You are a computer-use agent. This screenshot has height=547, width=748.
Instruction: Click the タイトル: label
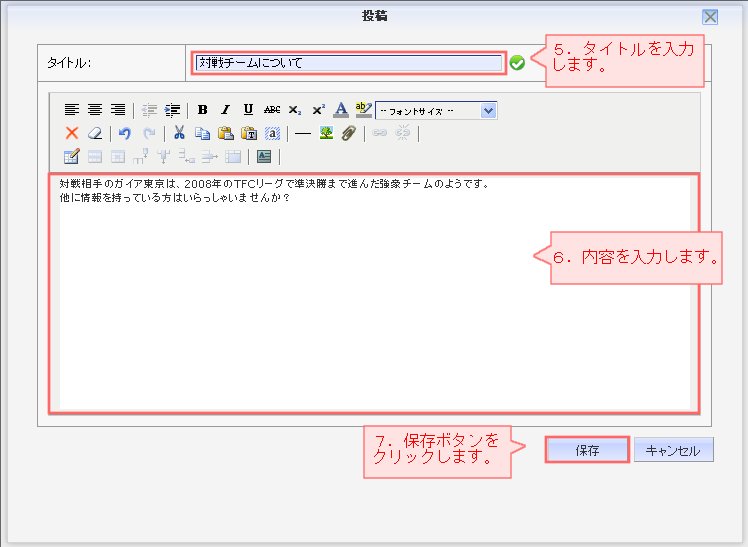coord(69,62)
